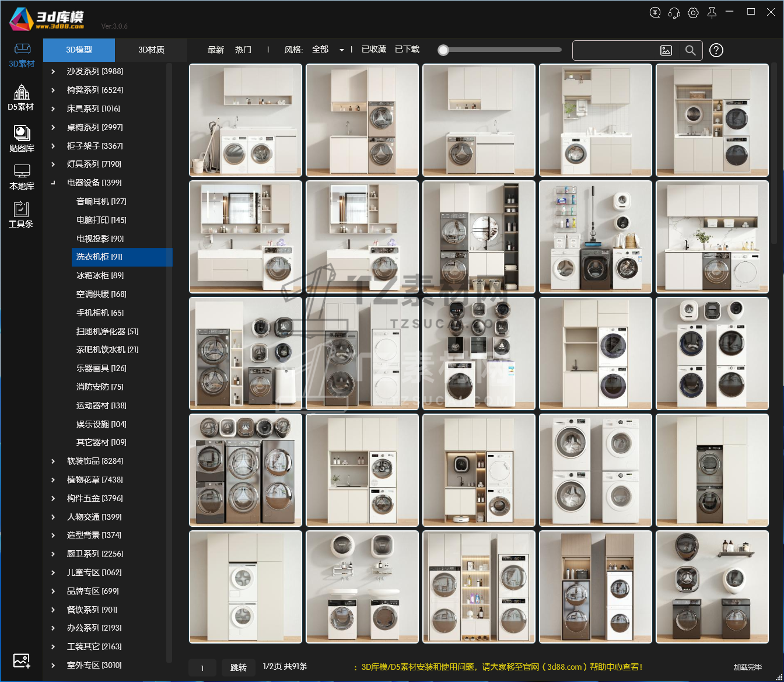This screenshot has width=784, height=682.
Task: Click the image search icon in search box
Action: click(666, 51)
